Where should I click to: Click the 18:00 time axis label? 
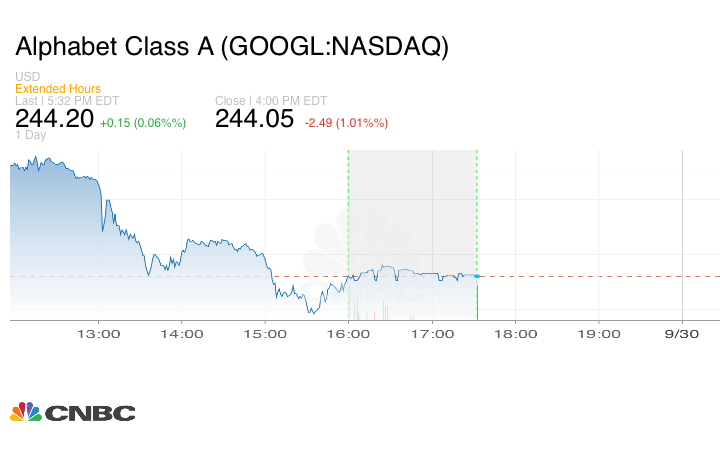coord(514,334)
